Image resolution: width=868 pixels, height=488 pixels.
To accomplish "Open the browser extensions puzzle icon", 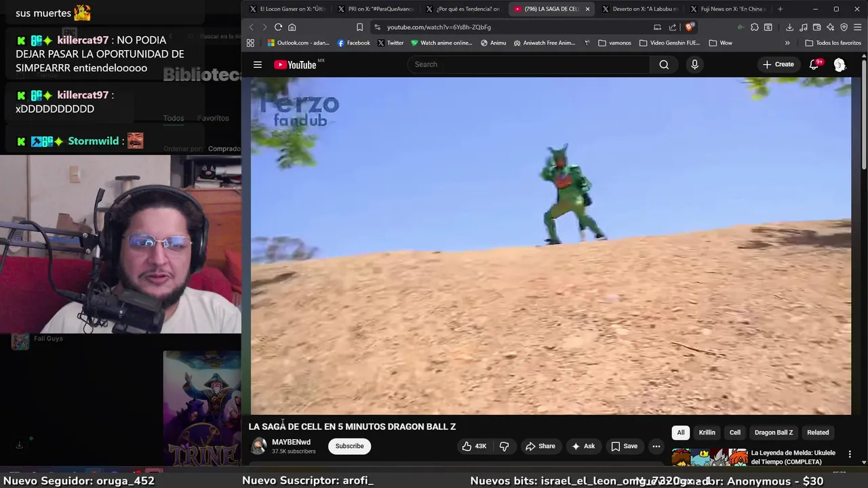I will (x=754, y=27).
